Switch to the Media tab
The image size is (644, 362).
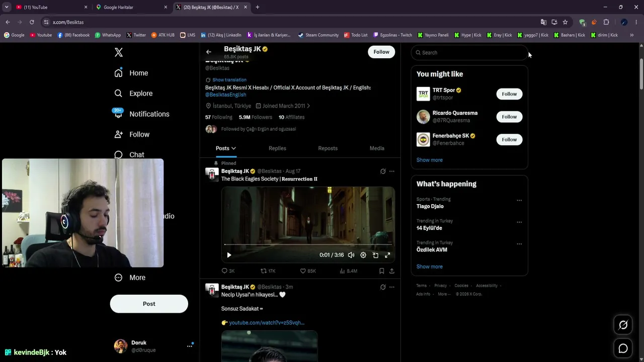click(x=377, y=148)
